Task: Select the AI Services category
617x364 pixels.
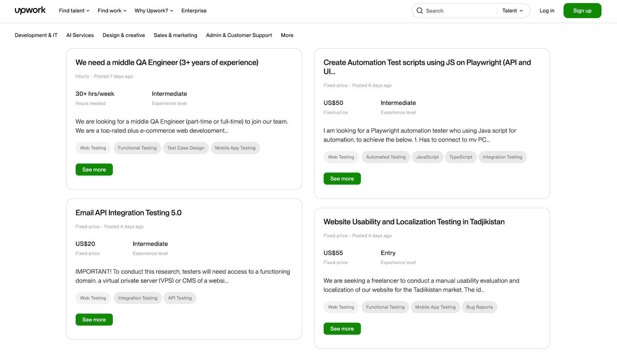Action: (80, 35)
